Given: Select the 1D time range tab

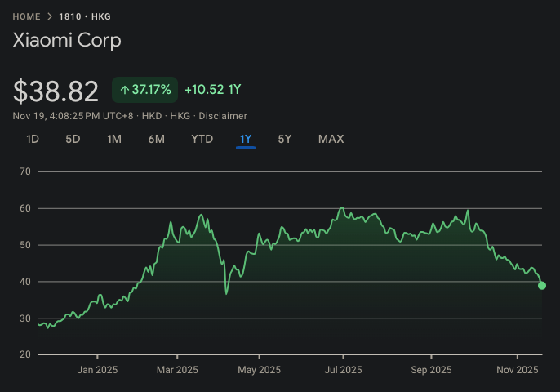Looking at the screenshot, I should click(x=33, y=139).
